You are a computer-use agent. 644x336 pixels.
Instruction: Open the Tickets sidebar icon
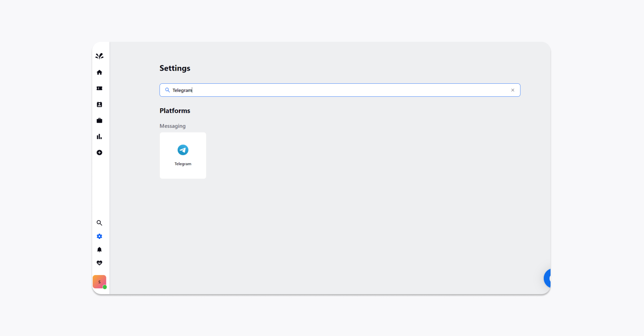100,88
